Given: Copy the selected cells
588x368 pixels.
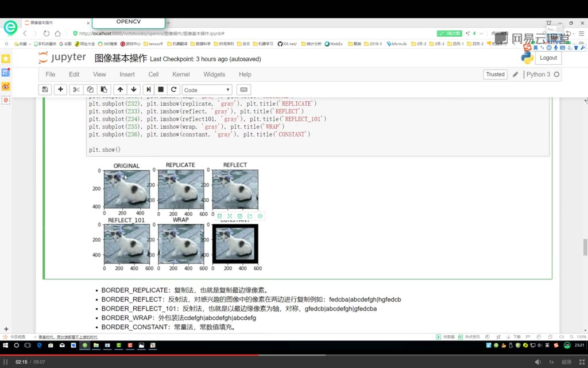Looking at the screenshot, I should tap(90, 90).
